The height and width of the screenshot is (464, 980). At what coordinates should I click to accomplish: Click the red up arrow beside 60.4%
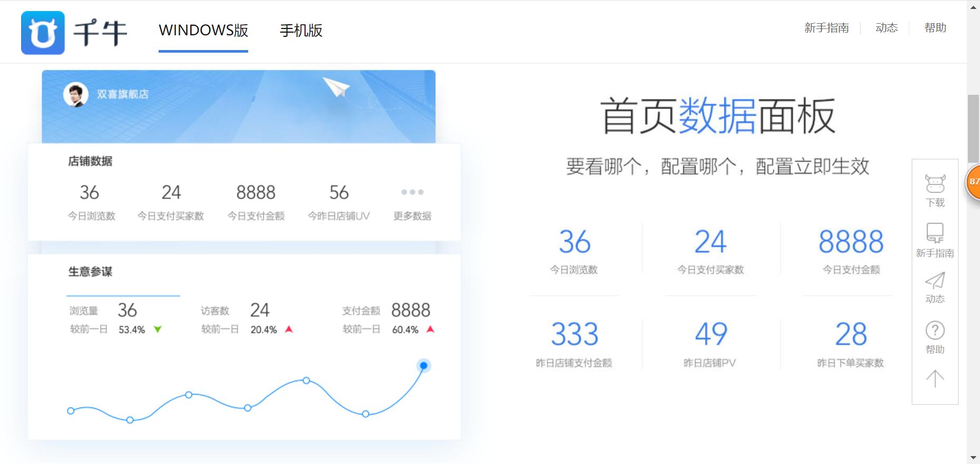[430, 330]
